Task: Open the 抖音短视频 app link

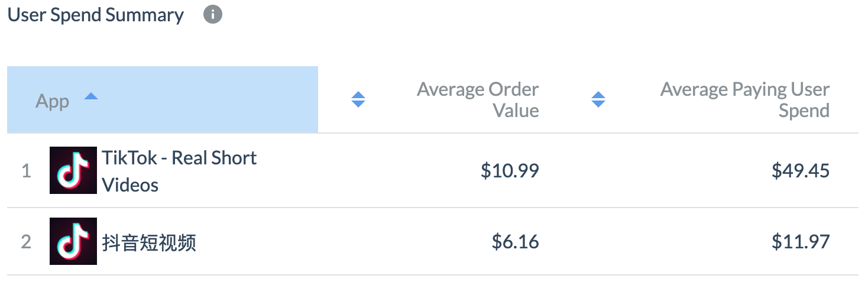Action: (149, 242)
